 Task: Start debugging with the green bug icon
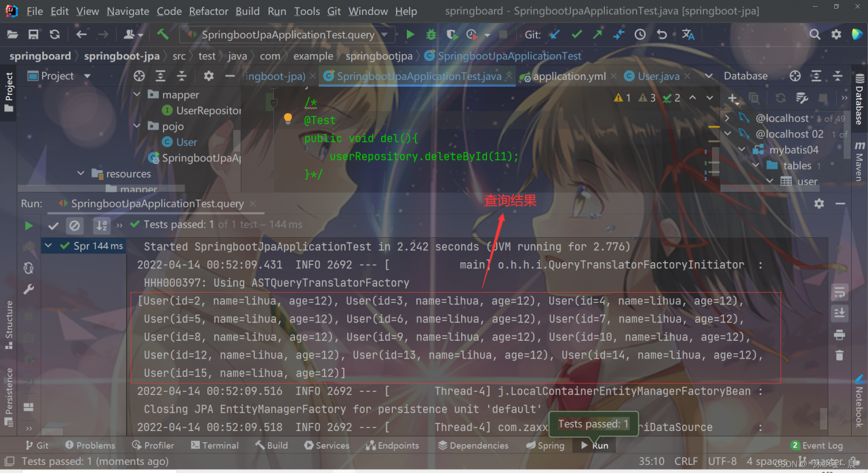coord(431,34)
